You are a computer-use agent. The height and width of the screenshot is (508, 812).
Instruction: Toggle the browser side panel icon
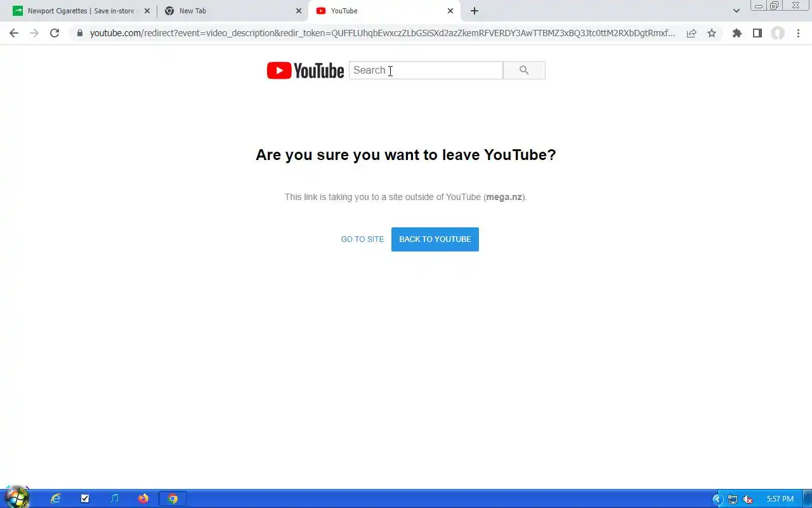click(757, 33)
